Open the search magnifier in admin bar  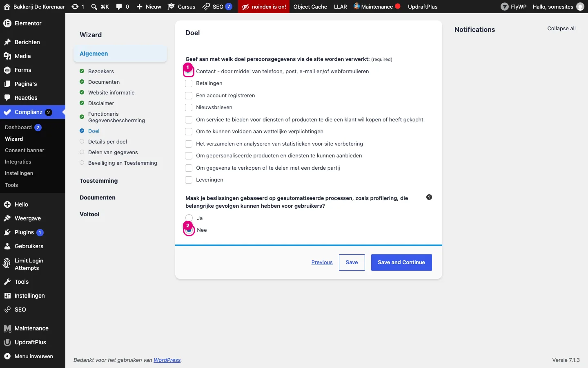(94, 7)
